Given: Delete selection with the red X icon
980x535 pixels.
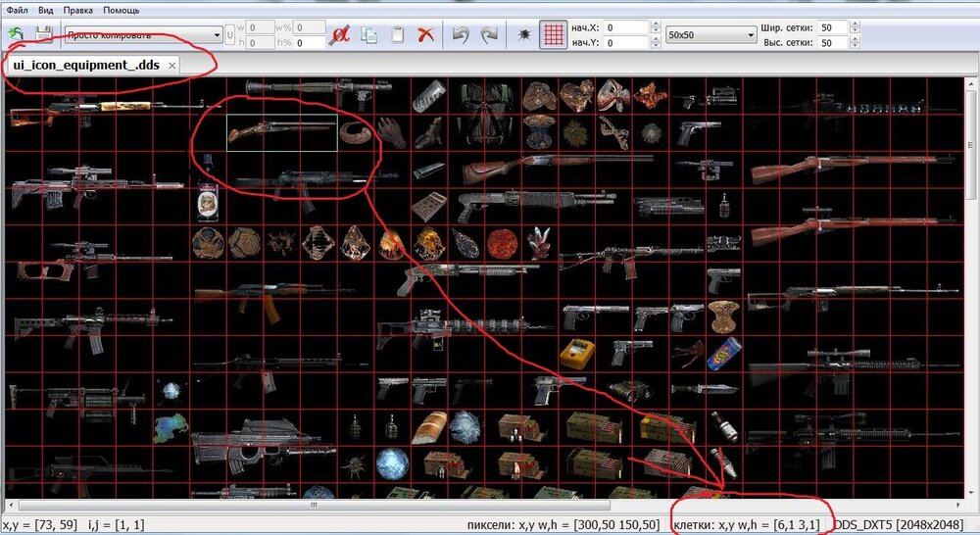Looking at the screenshot, I should click(x=425, y=34).
